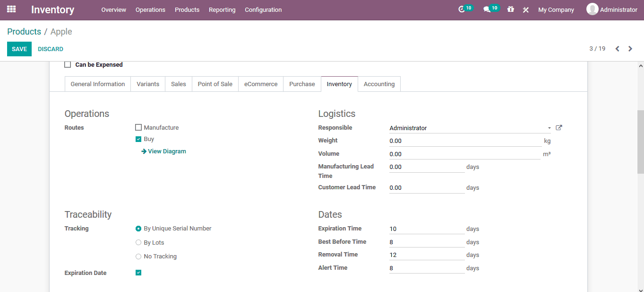Click the Administrator avatar menu
Viewport: 644px width, 292px height.
[x=592, y=9]
